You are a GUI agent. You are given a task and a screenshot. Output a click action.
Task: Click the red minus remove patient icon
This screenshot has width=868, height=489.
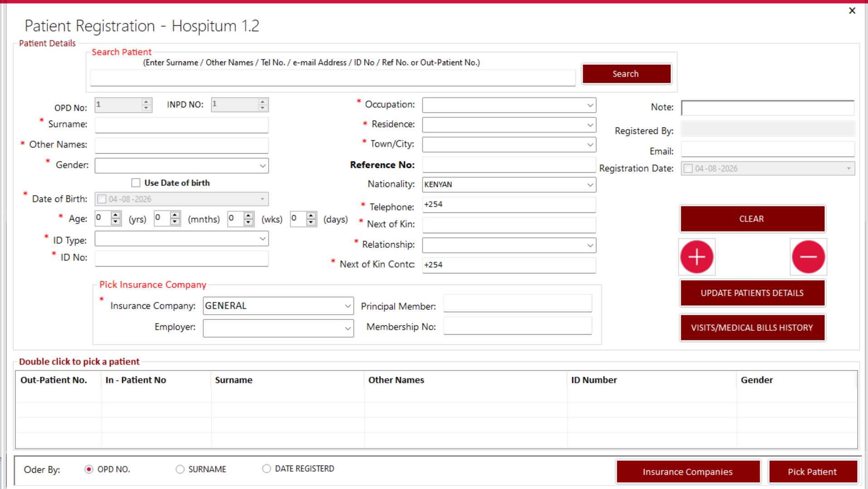[x=808, y=257]
